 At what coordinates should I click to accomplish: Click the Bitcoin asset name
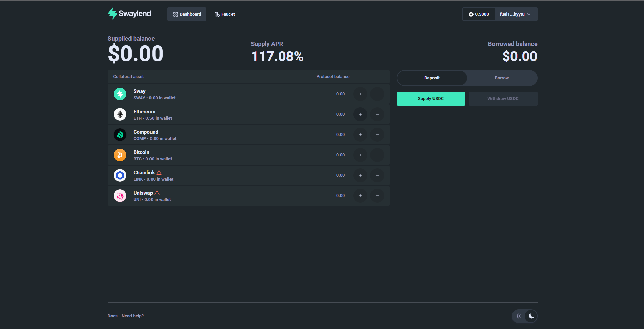[141, 152]
